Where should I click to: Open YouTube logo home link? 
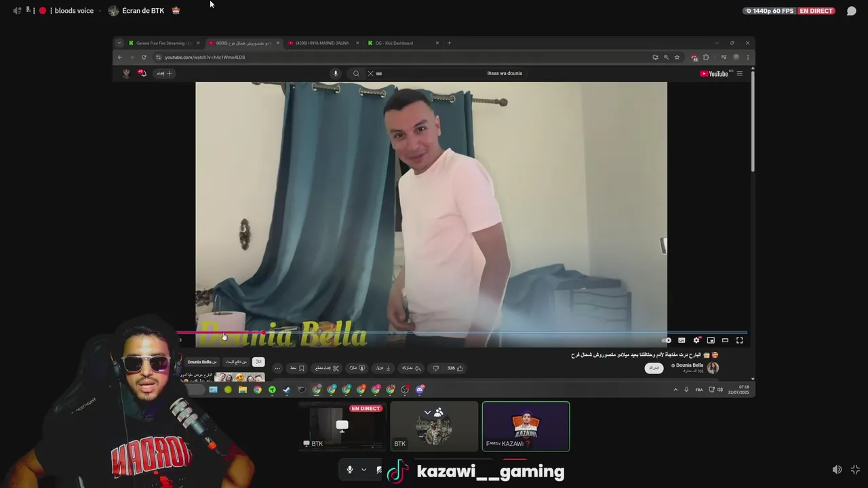(714, 73)
